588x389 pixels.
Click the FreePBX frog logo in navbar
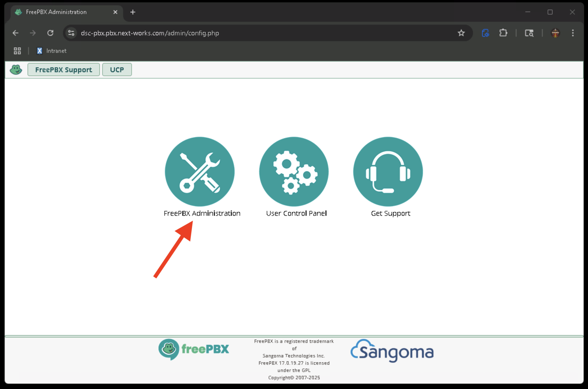coord(16,69)
